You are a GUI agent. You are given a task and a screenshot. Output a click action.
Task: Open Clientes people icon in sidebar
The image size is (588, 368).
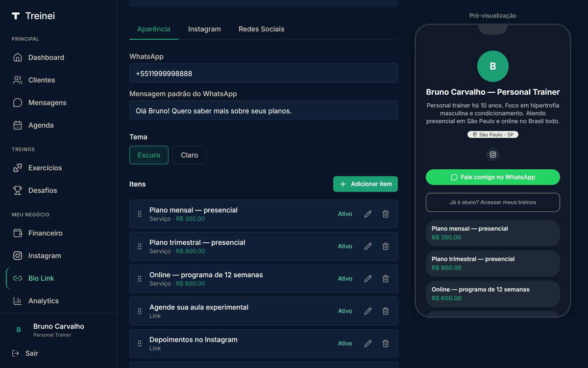pos(18,80)
